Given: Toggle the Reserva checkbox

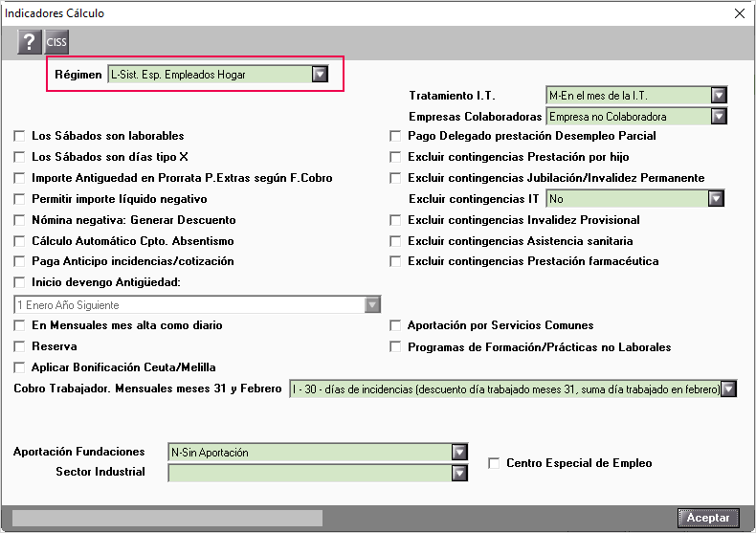Looking at the screenshot, I should 19,346.
